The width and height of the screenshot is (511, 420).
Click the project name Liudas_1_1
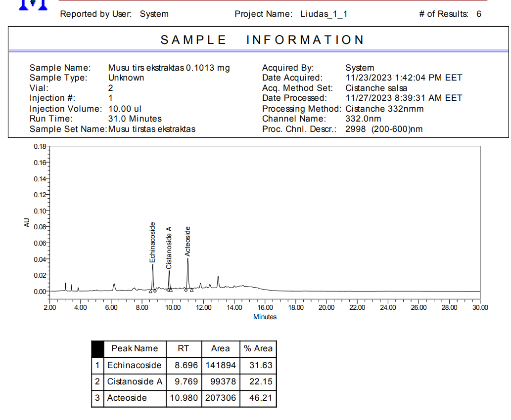(324, 14)
